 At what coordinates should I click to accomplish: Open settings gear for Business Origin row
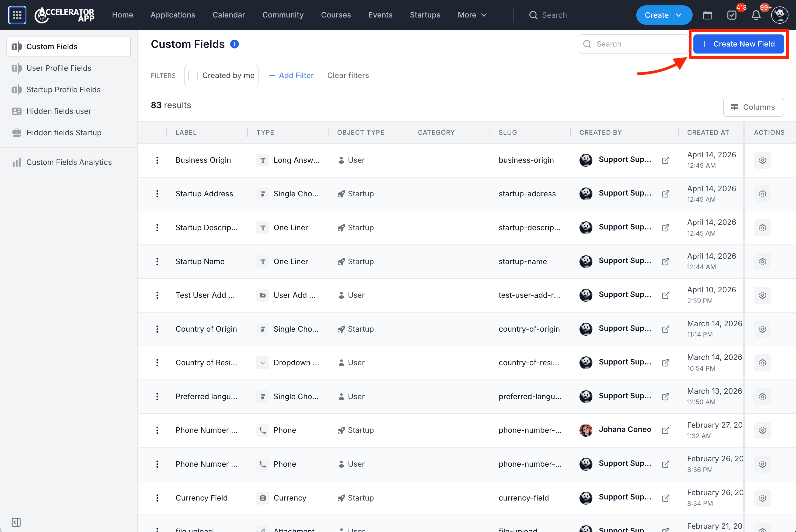762,160
